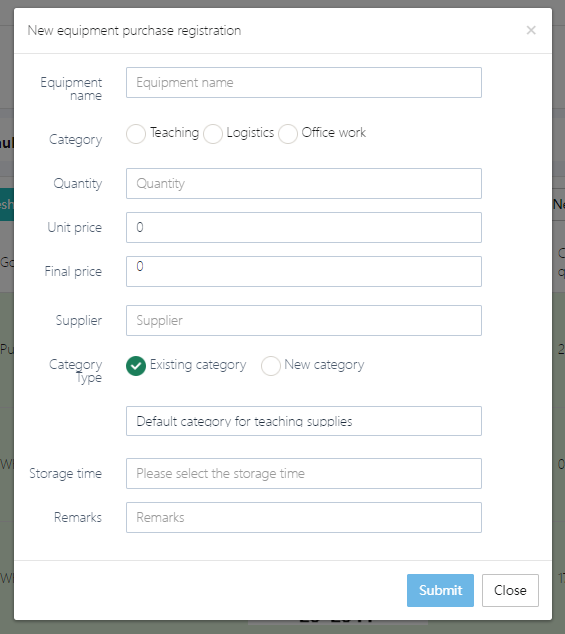This screenshot has height=634, width=565.
Task: Open Default category for teaching supplies dropdown
Action: pyautogui.click(x=304, y=421)
